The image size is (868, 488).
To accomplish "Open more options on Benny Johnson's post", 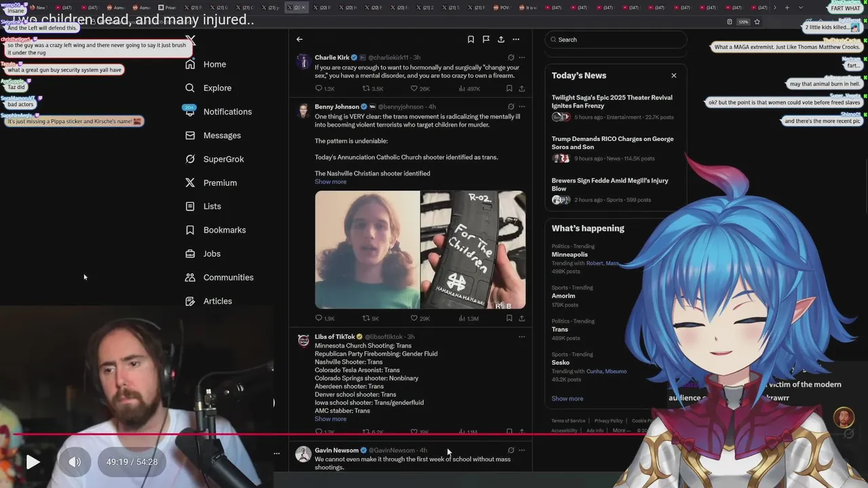I will 521,106.
